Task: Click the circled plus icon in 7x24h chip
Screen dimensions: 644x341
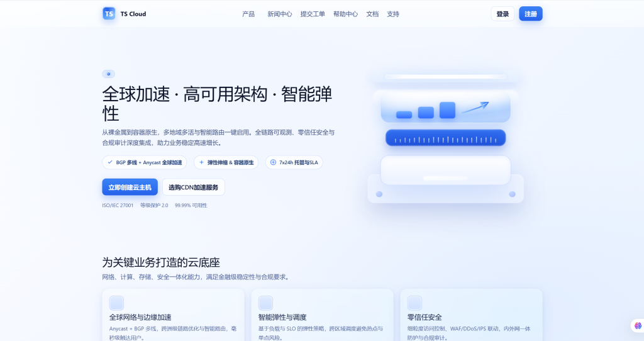Action: (273, 162)
